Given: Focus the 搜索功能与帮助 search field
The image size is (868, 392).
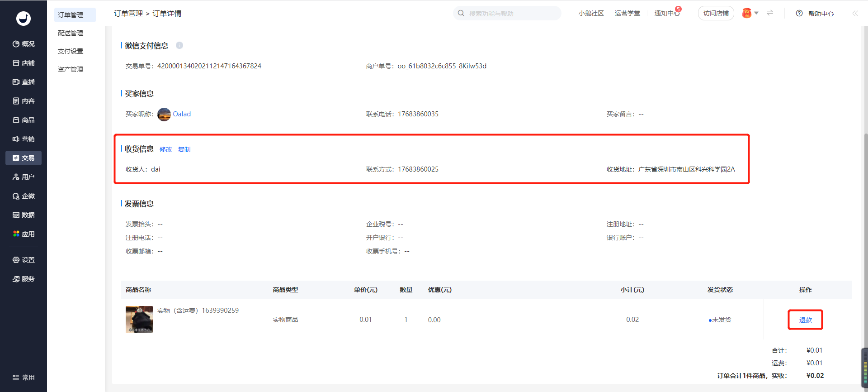Looking at the screenshot, I should (x=507, y=13).
